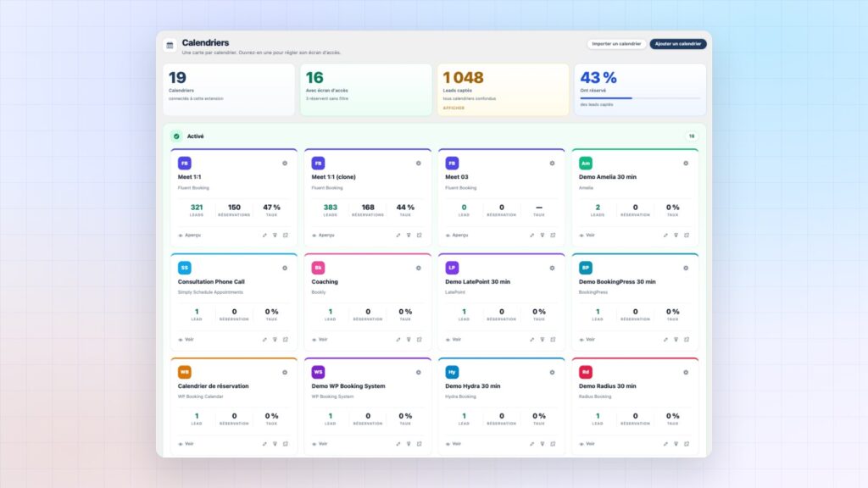Open settings gear on the Coaching card

pyautogui.click(x=419, y=268)
